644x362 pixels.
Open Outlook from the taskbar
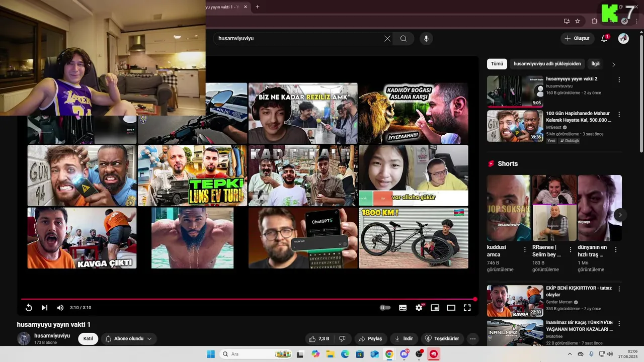pos(374,354)
